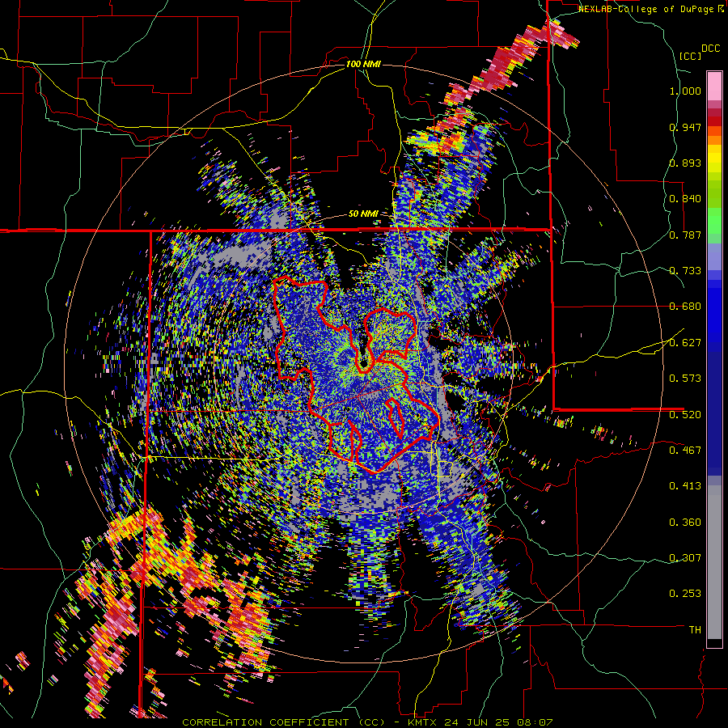Select the 0.413 legend value
Image resolution: width=728 pixels, height=728 pixels.
tap(685, 486)
